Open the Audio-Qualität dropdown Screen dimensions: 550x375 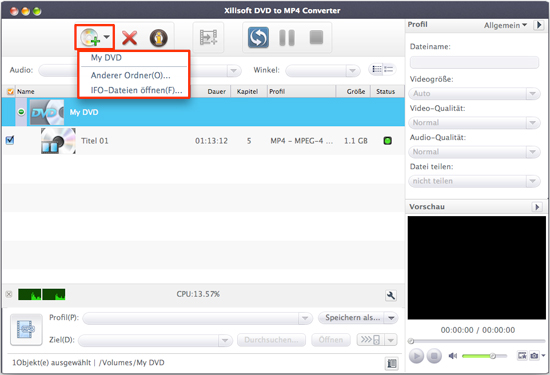tap(474, 152)
